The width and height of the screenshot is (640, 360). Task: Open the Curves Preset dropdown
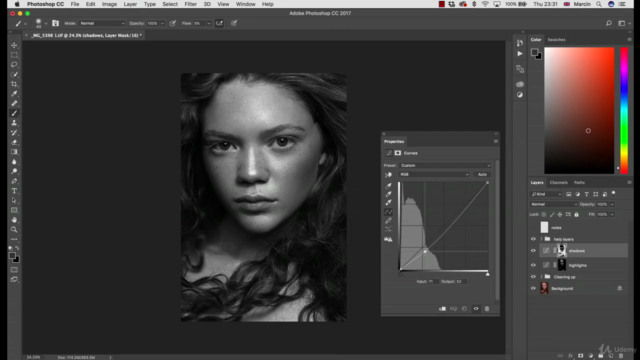coord(445,165)
